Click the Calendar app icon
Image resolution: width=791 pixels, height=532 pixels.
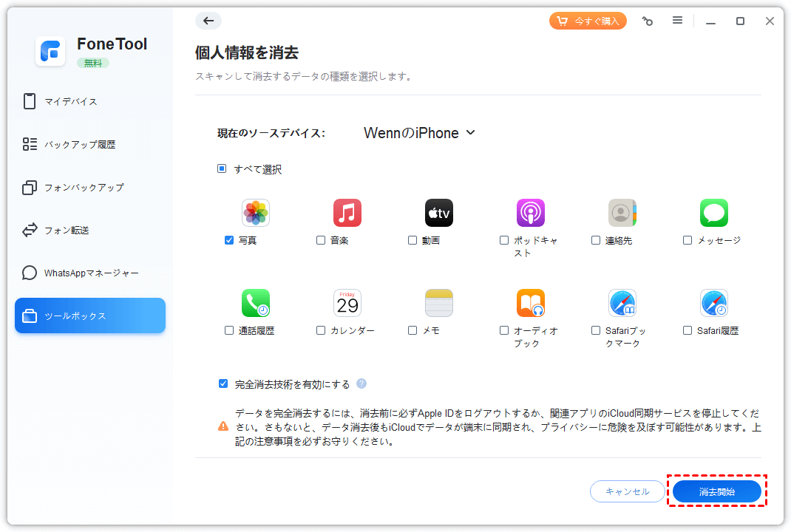(x=347, y=303)
